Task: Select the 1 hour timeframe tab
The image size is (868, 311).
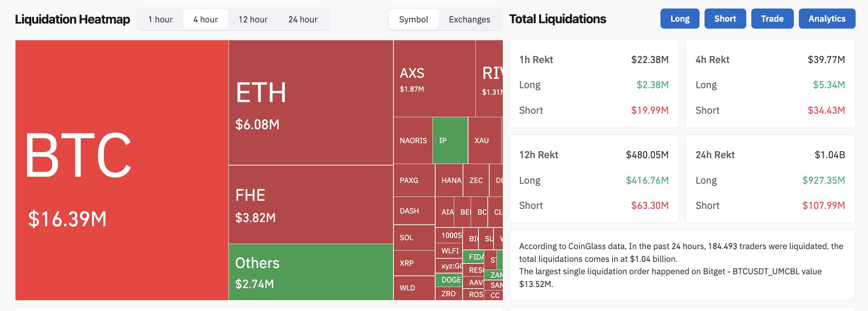Action: tap(160, 19)
